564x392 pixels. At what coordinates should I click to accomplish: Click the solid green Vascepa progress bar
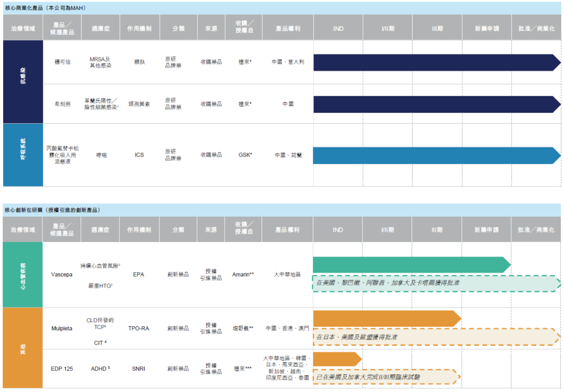point(412,265)
